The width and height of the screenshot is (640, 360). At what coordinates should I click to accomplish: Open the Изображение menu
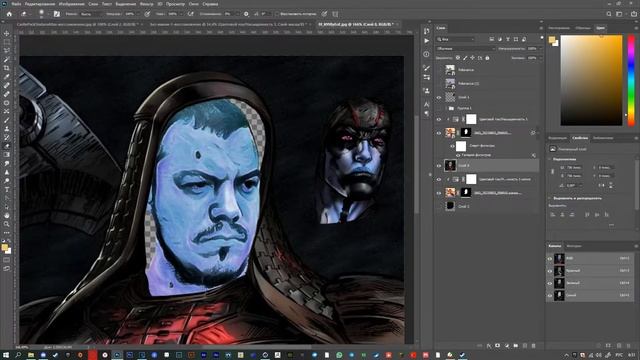point(71,4)
